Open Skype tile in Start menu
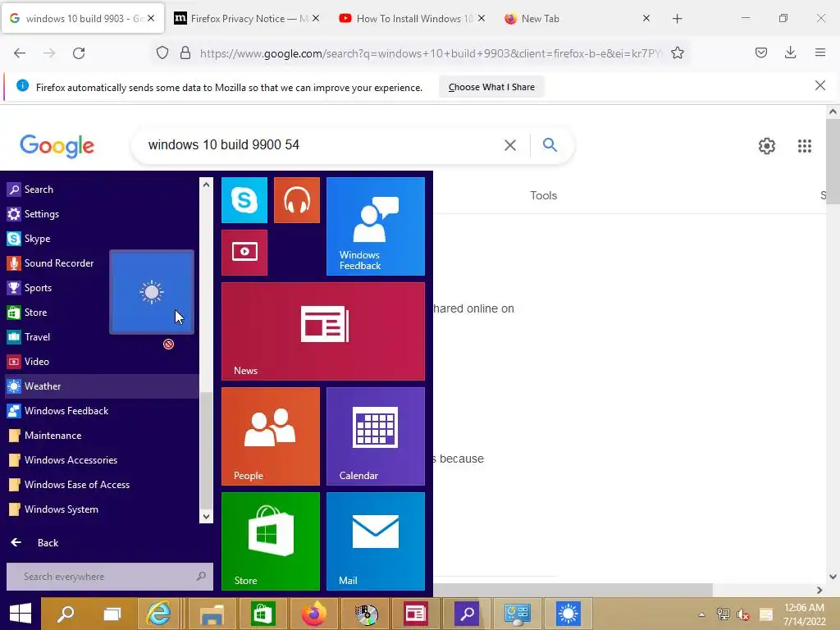 point(244,200)
